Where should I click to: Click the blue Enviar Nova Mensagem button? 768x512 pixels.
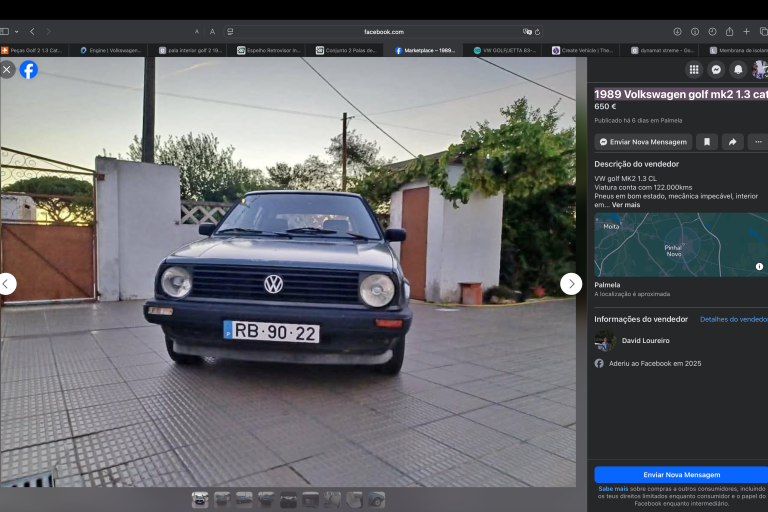click(x=681, y=475)
